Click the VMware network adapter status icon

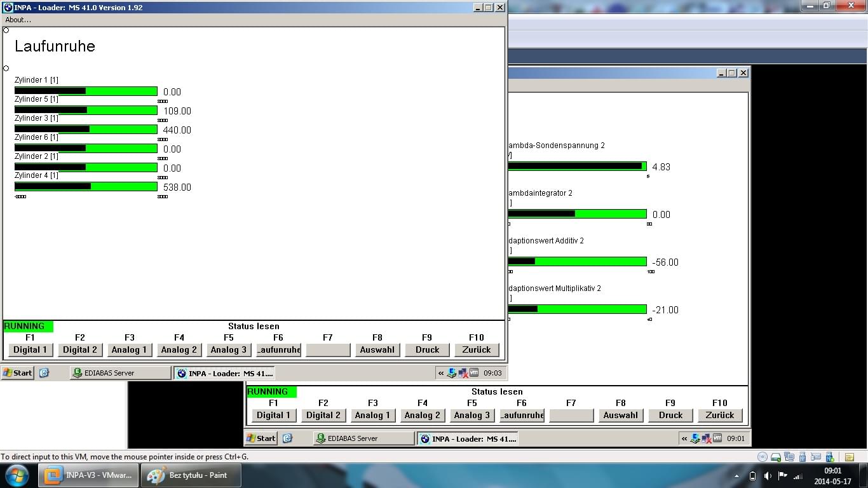click(789, 456)
